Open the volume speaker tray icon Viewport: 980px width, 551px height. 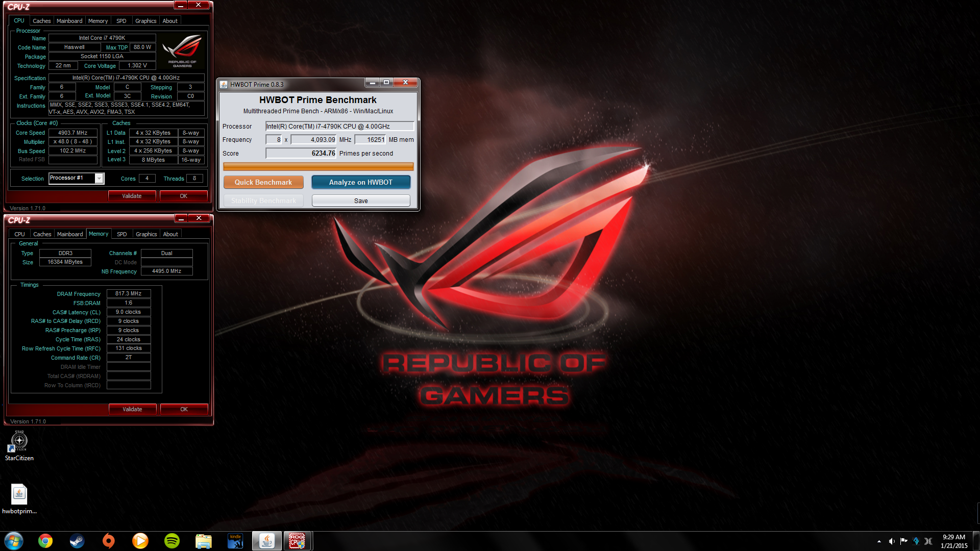coord(892,541)
